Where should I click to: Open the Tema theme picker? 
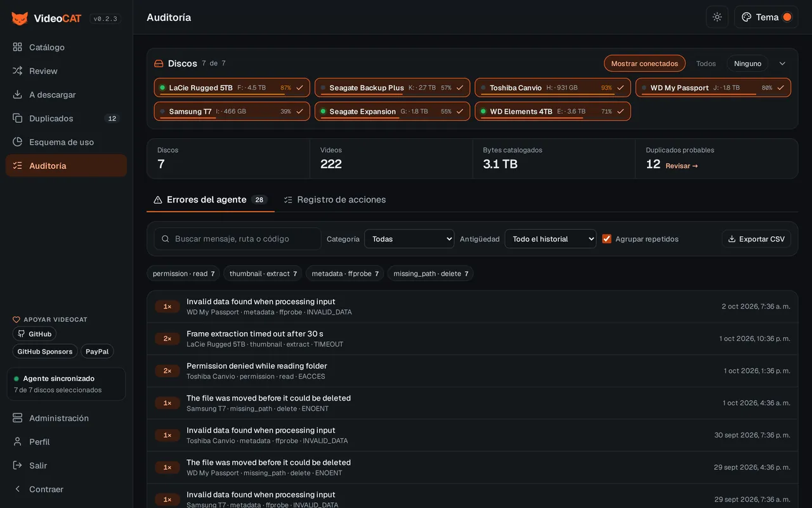click(x=766, y=17)
